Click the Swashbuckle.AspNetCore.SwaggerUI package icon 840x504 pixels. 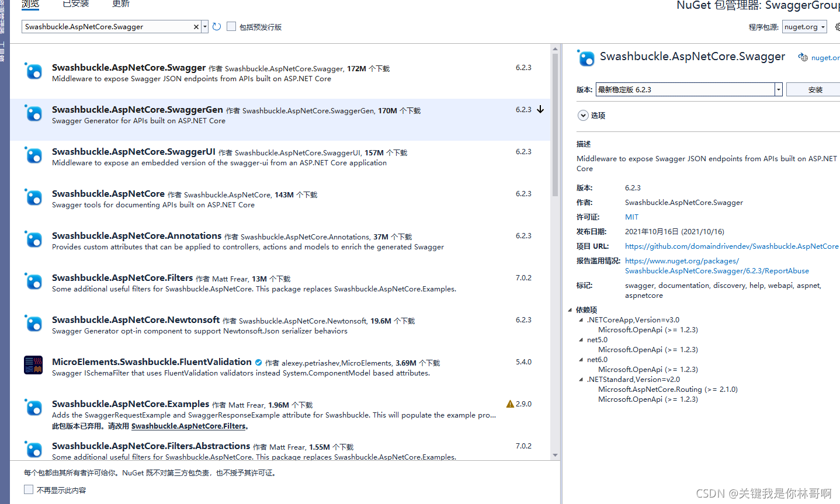tap(33, 155)
